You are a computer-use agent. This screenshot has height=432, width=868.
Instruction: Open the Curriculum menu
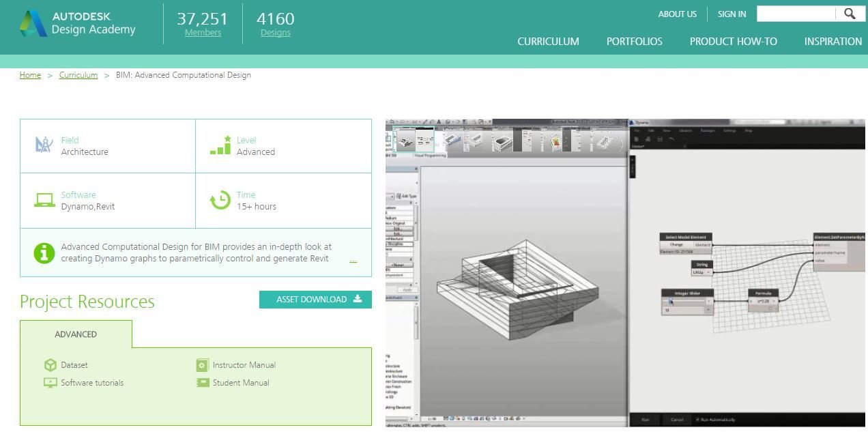[548, 42]
